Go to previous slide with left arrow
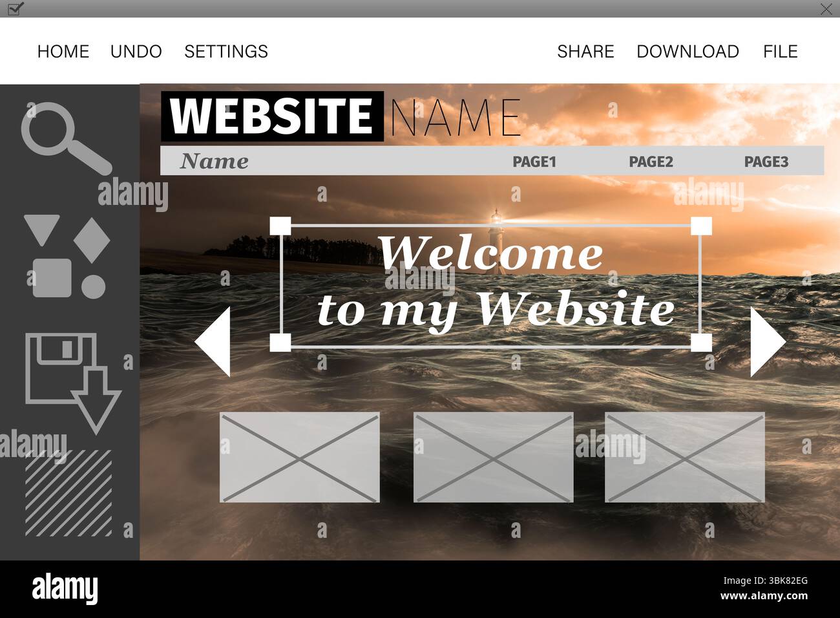 (213, 341)
